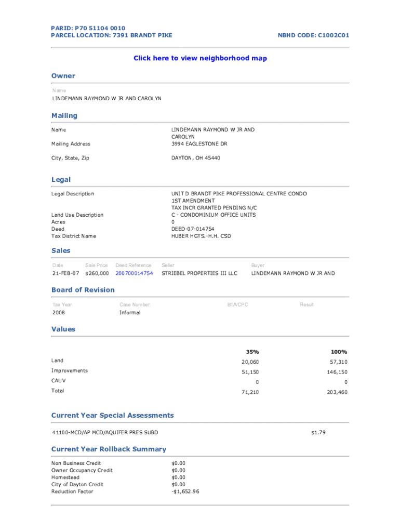Select the Board of Revision heading

[83, 290]
